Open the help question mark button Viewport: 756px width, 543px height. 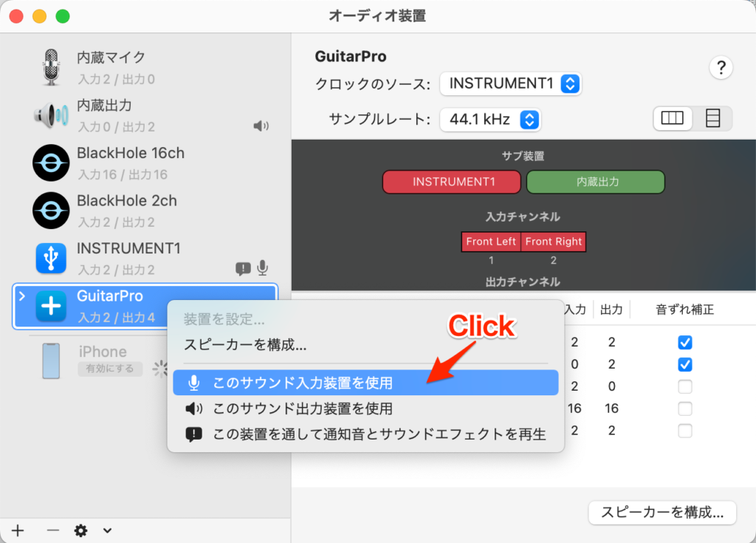click(721, 68)
